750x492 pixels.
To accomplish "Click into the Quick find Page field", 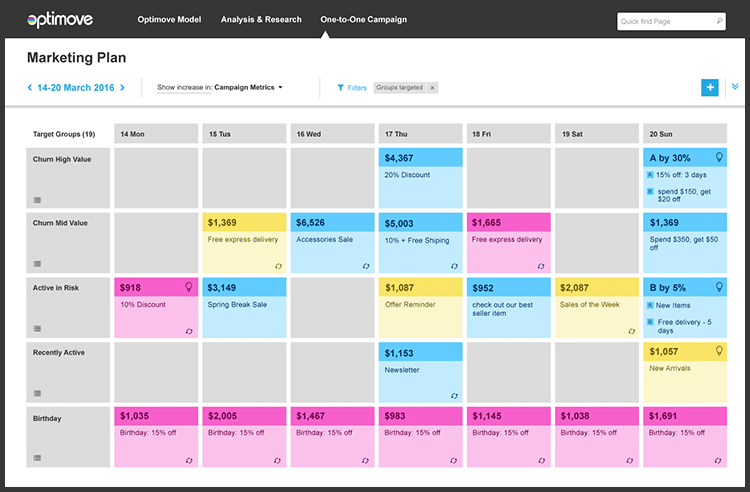I will coord(666,22).
